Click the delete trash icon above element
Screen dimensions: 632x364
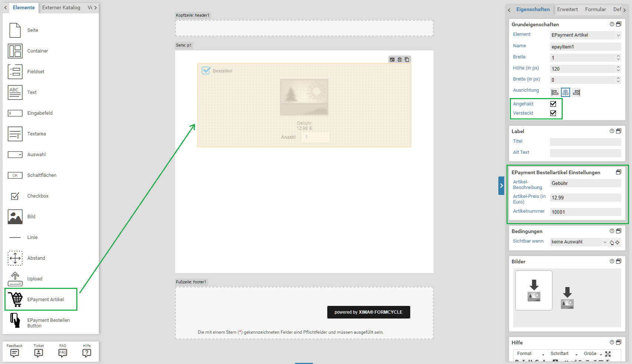tap(399, 60)
